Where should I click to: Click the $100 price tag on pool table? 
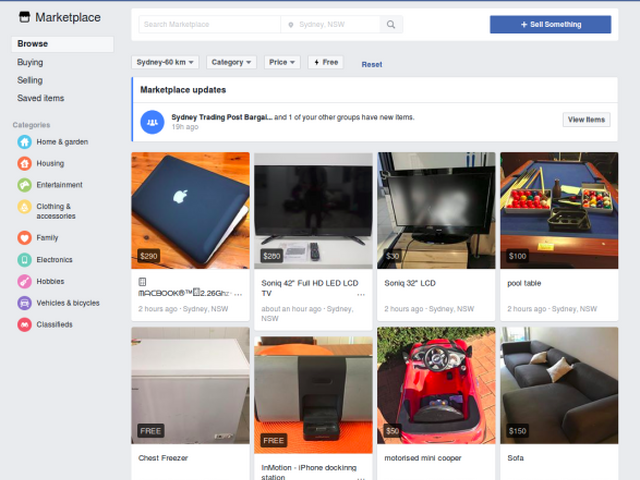pos(518,256)
